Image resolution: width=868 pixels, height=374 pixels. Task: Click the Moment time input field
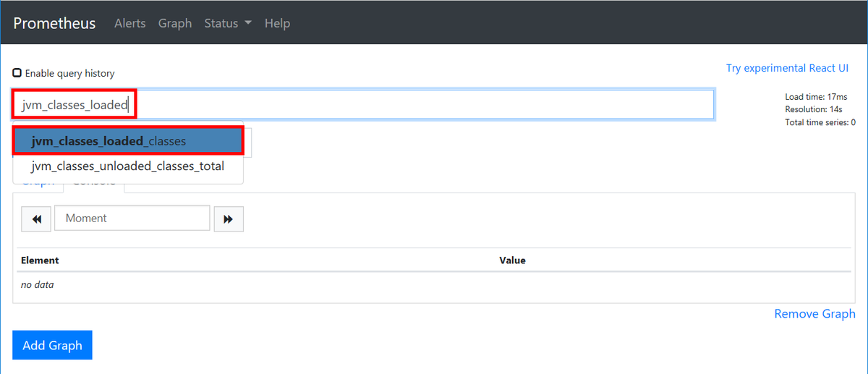[x=132, y=218]
